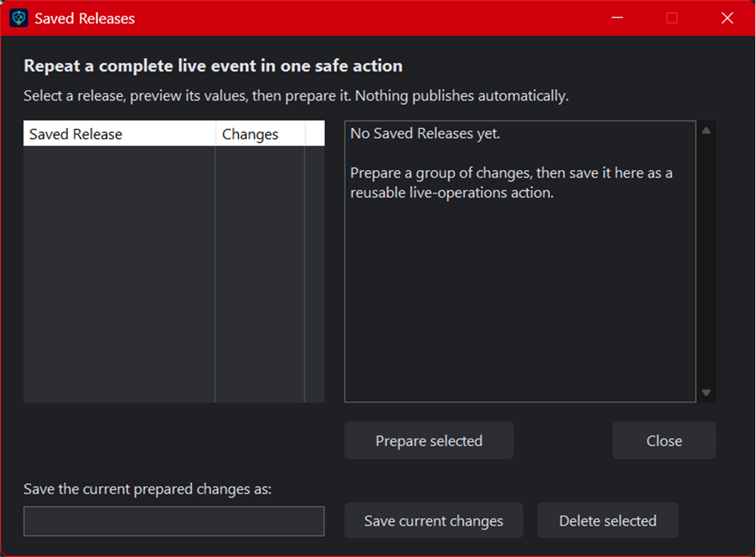Click the empty third column header
The image size is (756, 557).
(315, 134)
